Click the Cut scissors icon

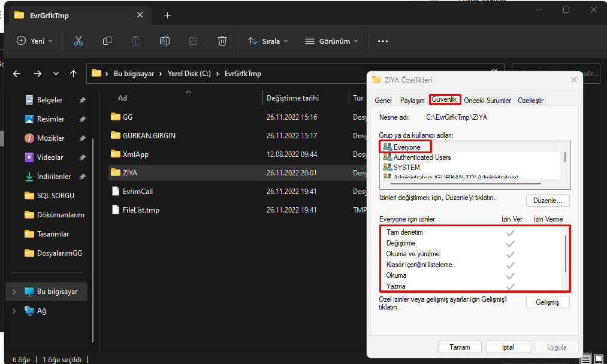click(78, 41)
